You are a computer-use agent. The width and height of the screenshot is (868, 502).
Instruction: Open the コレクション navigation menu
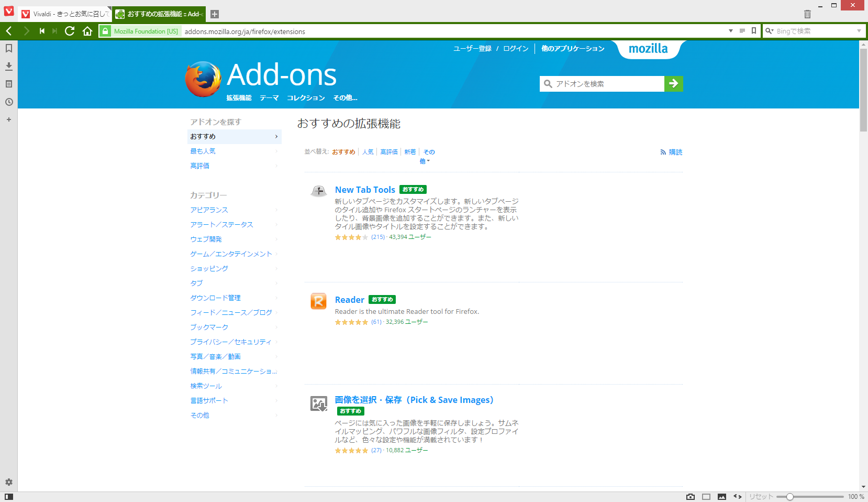pyautogui.click(x=306, y=98)
